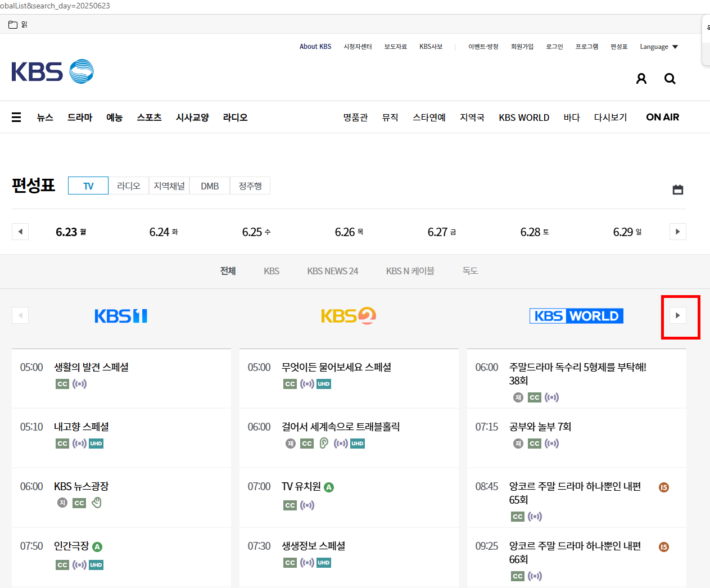
Task: Open the calendar date picker icon
Action: click(x=678, y=189)
